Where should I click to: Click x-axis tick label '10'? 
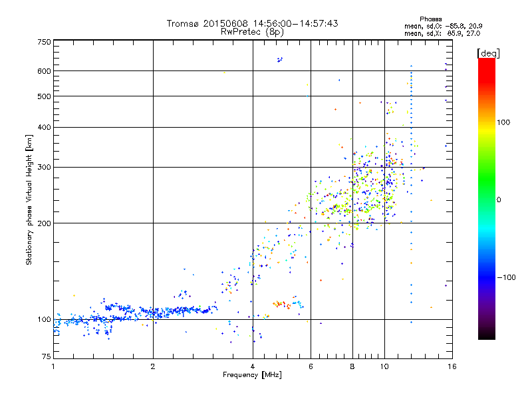point(384,366)
